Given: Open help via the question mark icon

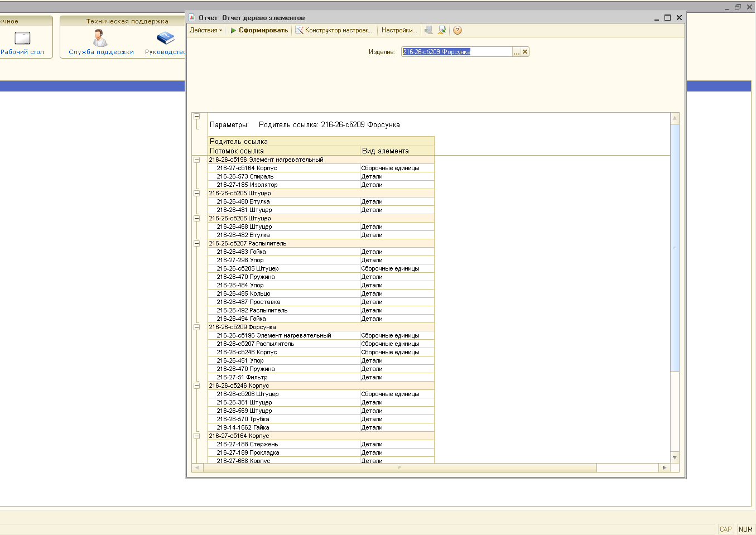Looking at the screenshot, I should tap(458, 30).
